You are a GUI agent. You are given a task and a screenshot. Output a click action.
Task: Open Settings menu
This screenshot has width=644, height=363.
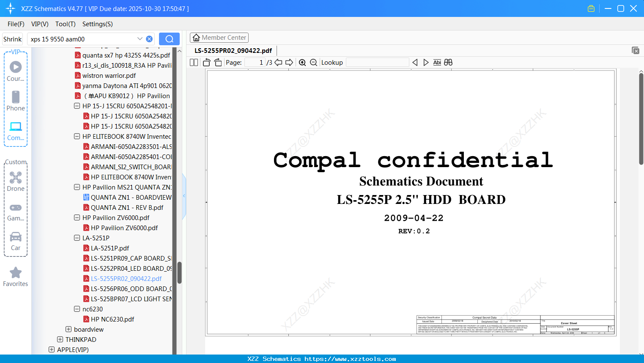97,24
